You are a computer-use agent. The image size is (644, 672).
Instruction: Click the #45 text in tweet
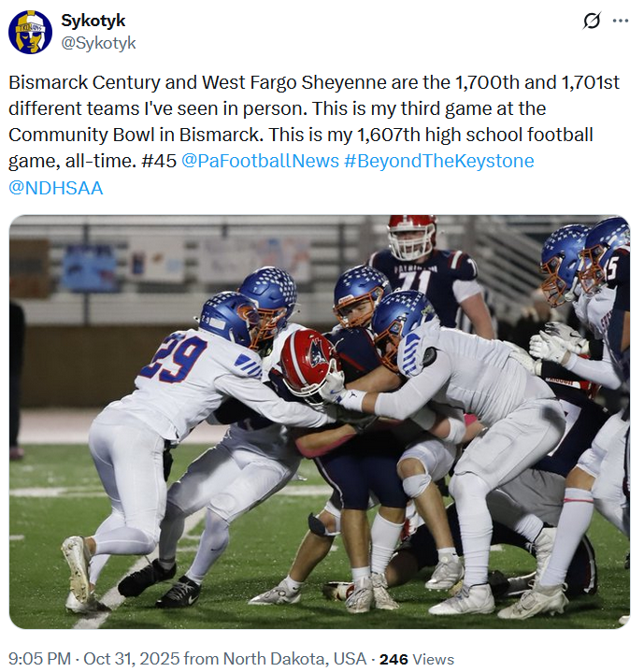click(x=159, y=161)
